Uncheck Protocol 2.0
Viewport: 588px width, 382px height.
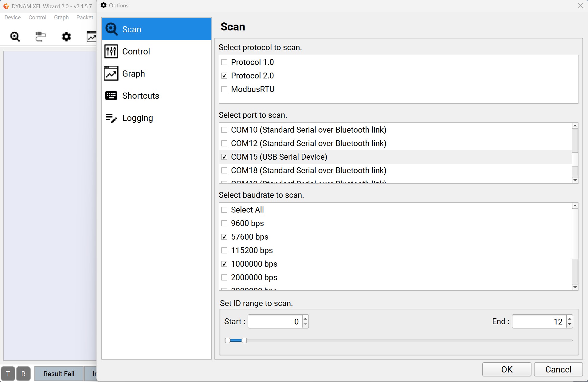pos(224,76)
